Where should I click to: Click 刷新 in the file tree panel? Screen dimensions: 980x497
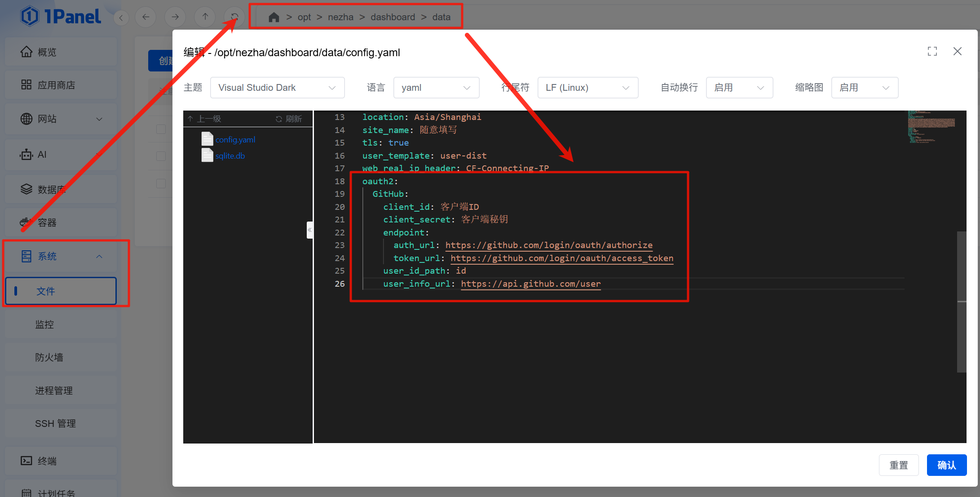[x=289, y=119]
